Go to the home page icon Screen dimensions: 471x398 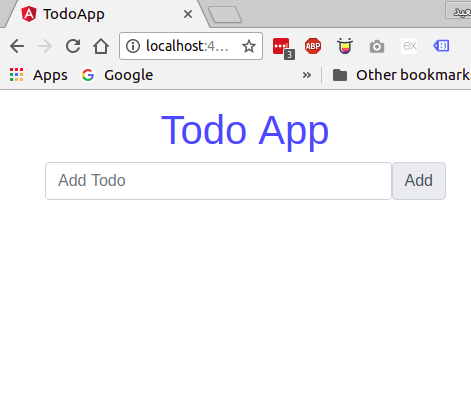pos(101,46)
